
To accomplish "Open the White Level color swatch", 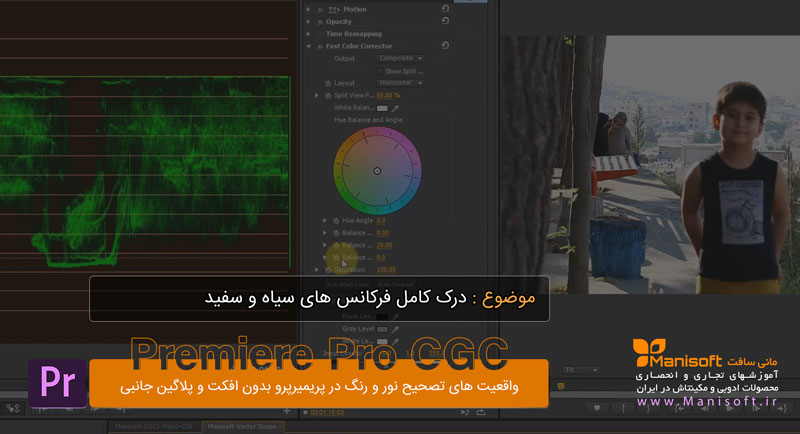I will tap(382, 341).
